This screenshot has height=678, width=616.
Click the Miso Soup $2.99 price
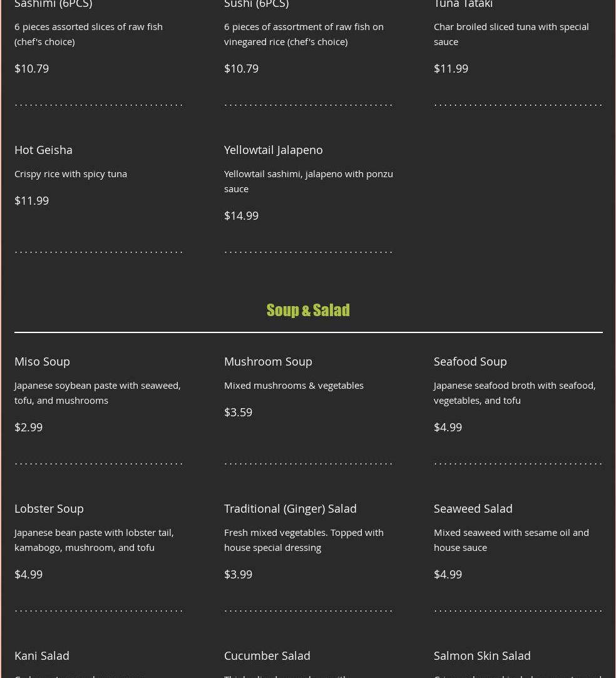[x=29, y=427]
